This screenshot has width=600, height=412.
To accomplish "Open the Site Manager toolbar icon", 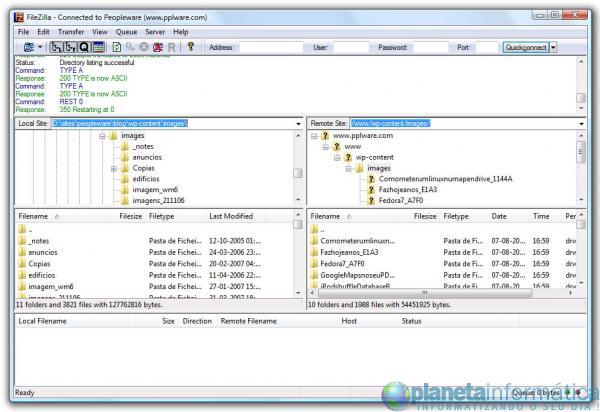I will coord(29,47).
